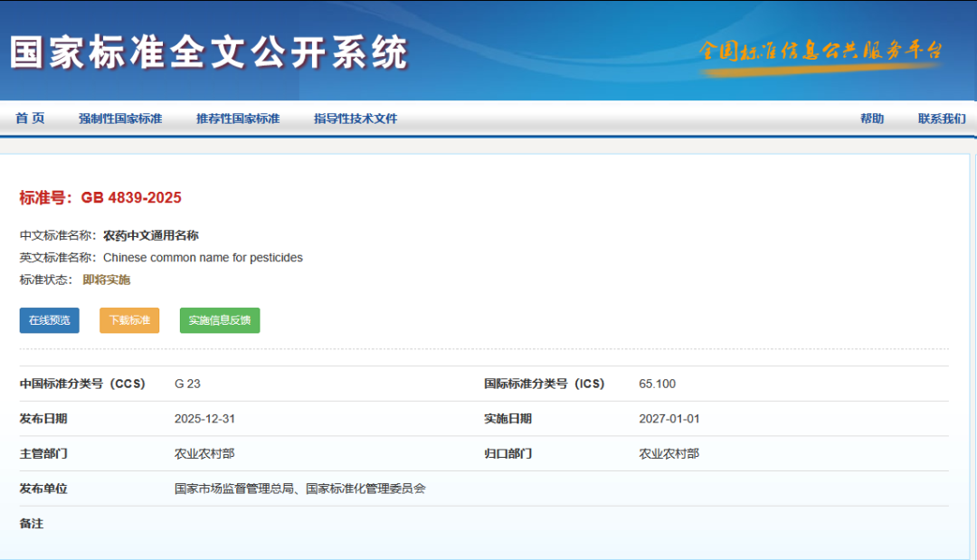Click ICS value 65.100
The height and width of the screenshot is (560, 977).
point(658,384)
